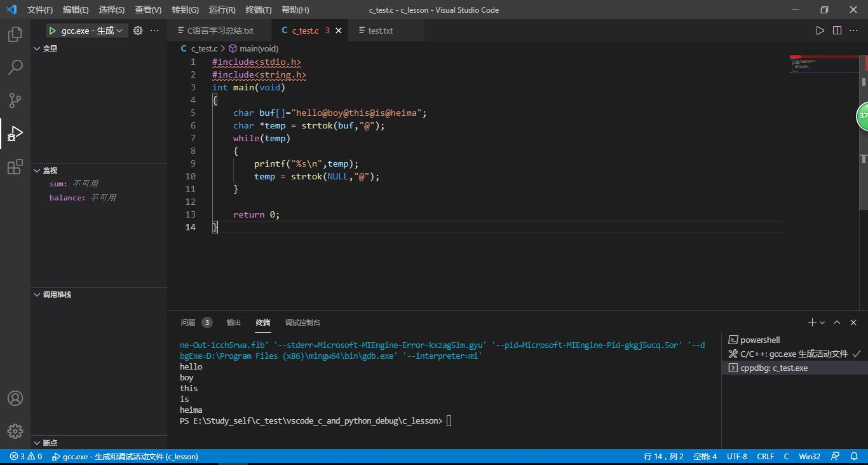This screenshot has height=465, width=868.
Task: Click line and column indicator 行 14
Action: (663, 456)
